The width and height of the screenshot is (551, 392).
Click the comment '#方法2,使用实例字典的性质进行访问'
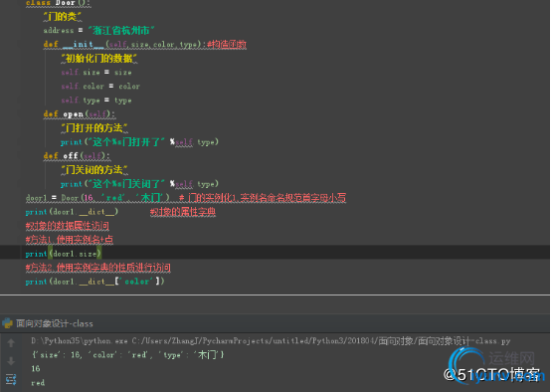click(x=98, y=268)
